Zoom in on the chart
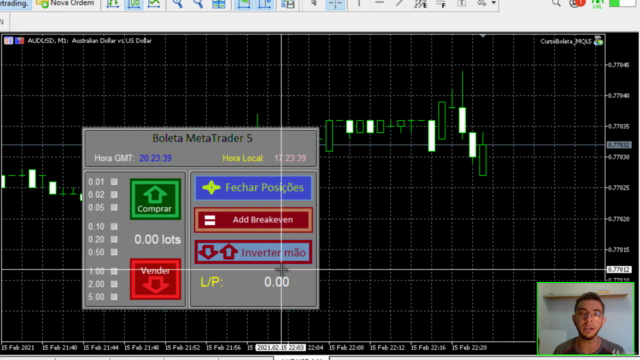Screen dimensions: 640x360 [x=177, y=4]
